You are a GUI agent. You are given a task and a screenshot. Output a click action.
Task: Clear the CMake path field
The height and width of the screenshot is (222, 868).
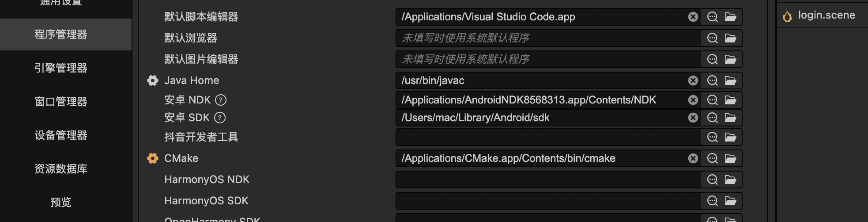693,158
